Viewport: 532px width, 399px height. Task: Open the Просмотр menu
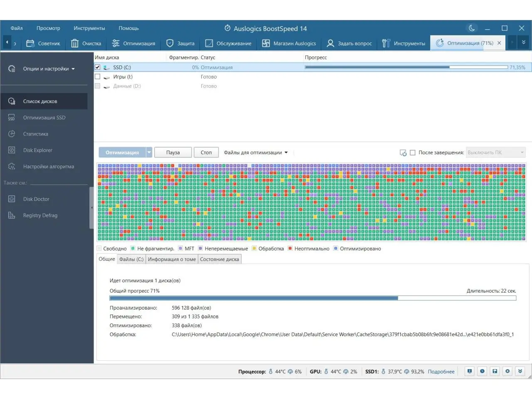48,28
